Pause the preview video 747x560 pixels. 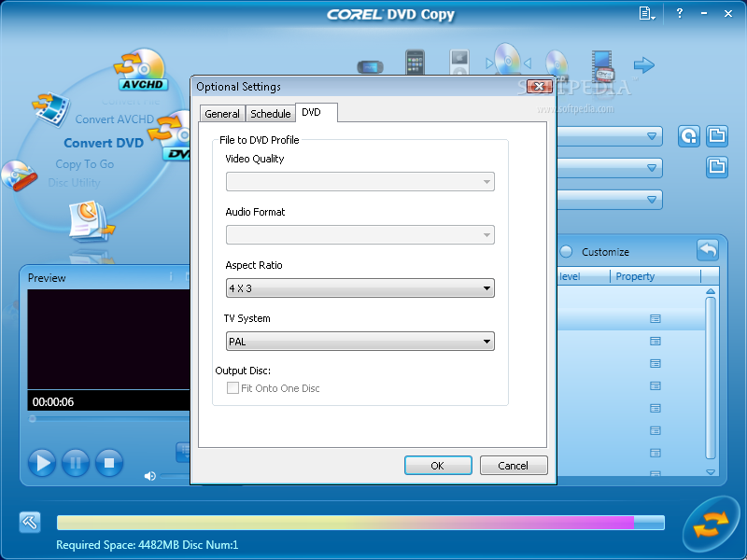[x=76, y=462]
